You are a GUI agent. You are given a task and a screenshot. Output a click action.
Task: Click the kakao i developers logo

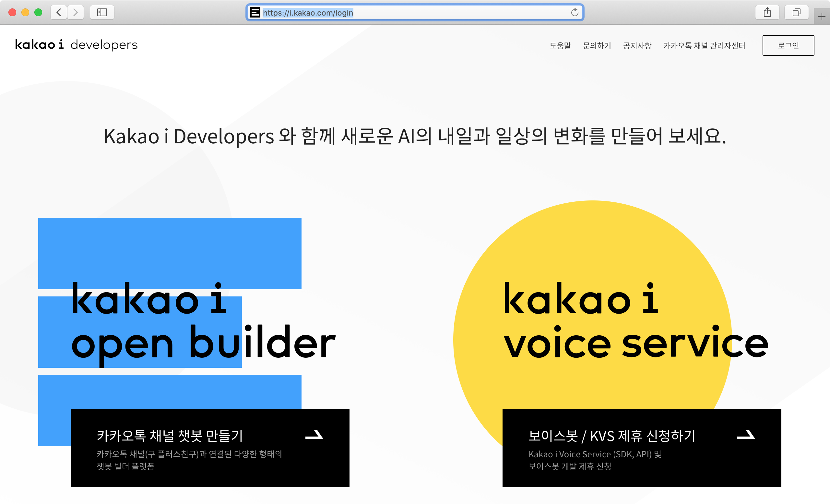pyautogui.click(x=76, y=44)
